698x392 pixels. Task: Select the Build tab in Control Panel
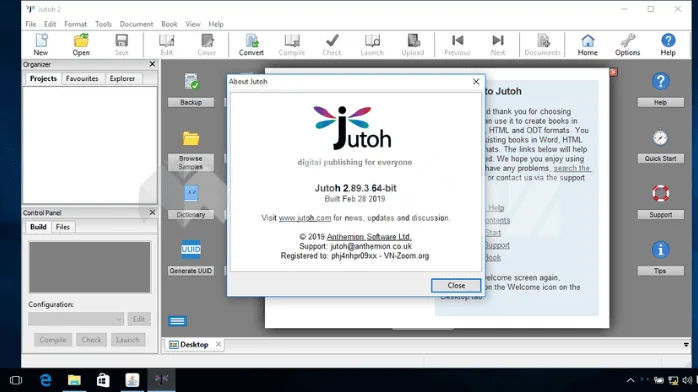(x=38, y=227)
